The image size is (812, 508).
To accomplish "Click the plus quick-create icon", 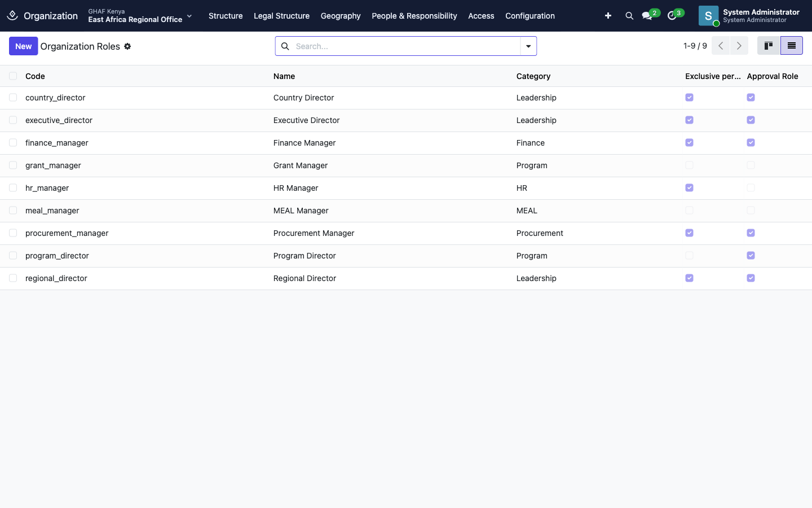I will pos(608,16).
